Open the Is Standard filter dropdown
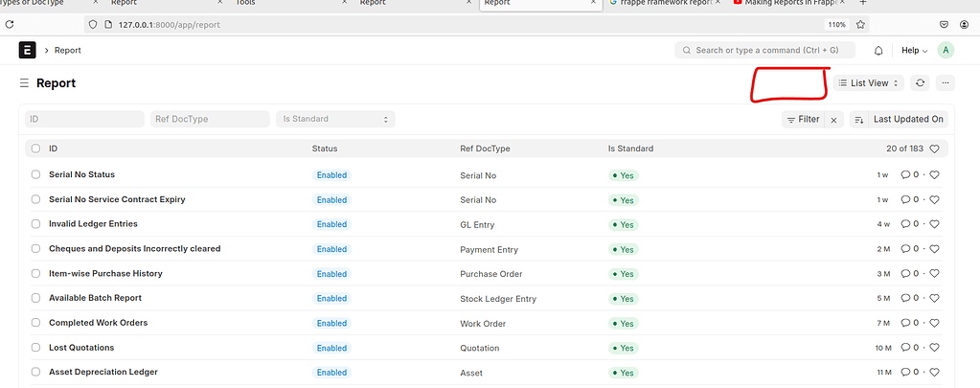980x388 pixels. [x=335, y=119]
